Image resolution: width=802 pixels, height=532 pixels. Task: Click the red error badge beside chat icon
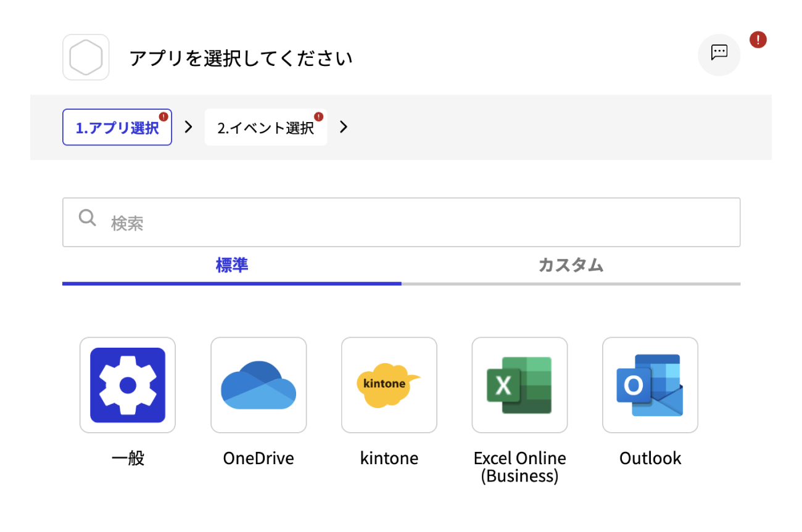758,40
